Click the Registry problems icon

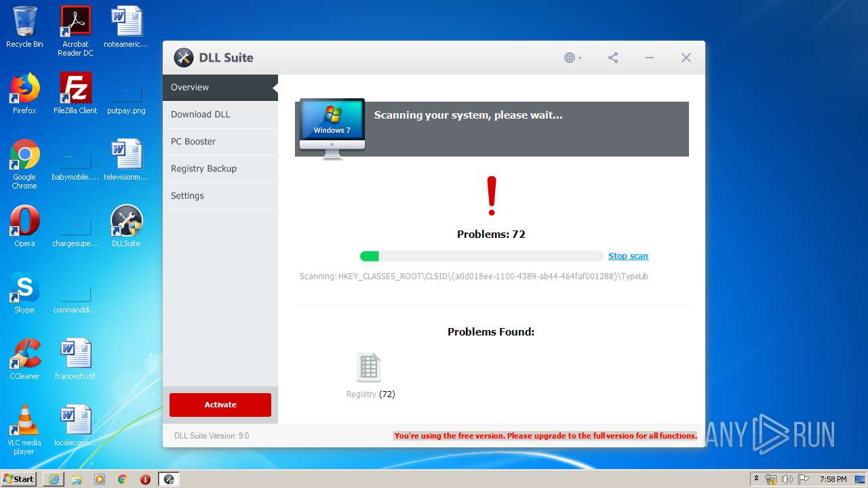(369, 367)
